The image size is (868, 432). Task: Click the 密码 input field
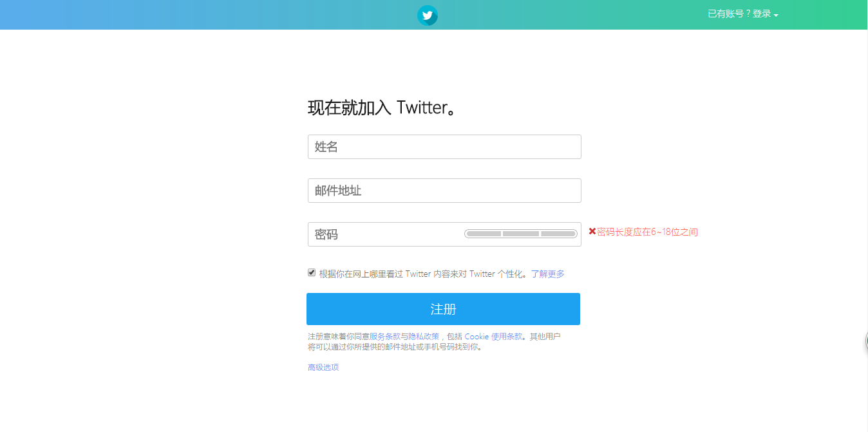[444, 234]
